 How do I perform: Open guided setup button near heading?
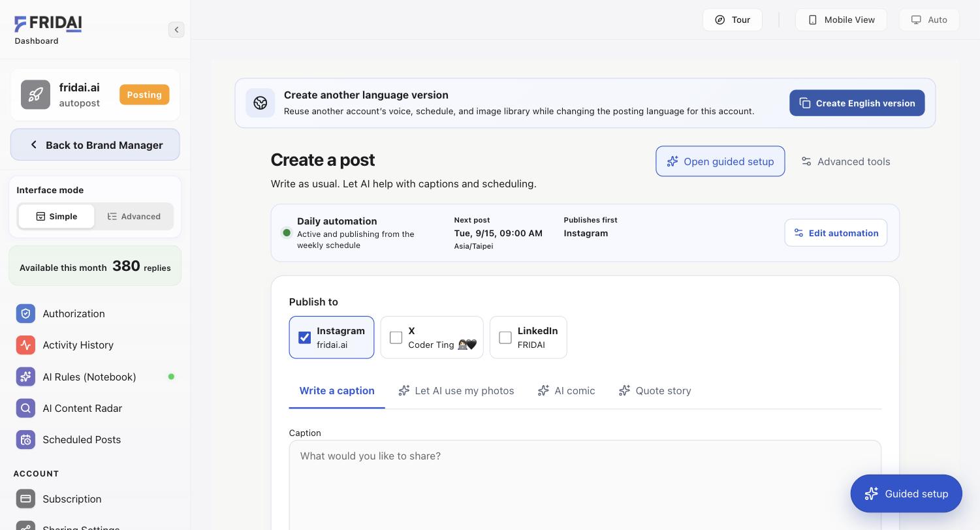(720, 161)
